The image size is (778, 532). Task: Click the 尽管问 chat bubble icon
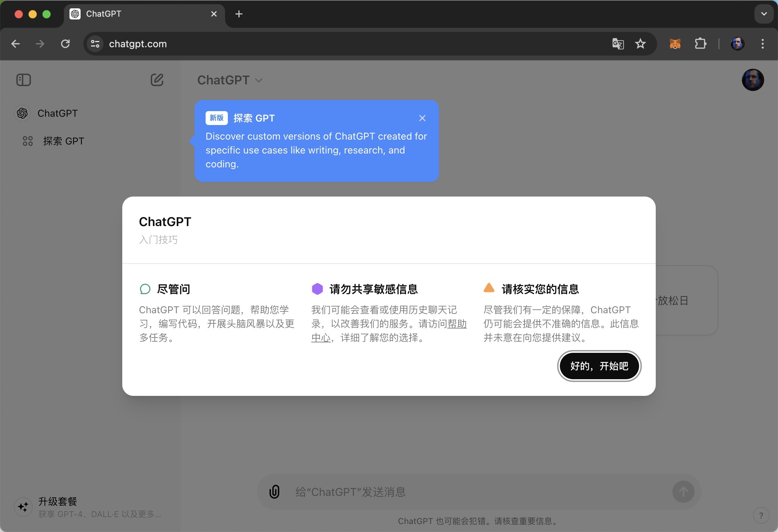(145, 289)
